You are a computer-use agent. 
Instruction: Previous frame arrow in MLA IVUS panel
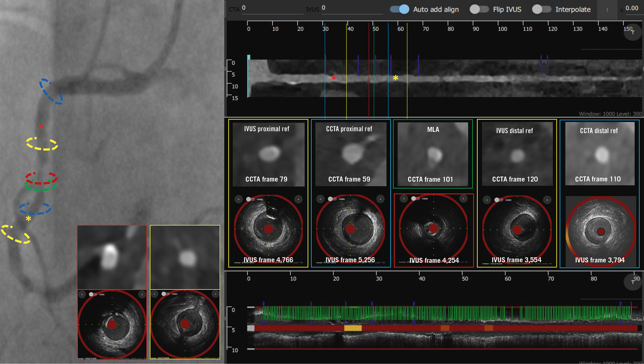[x=404, y=198]
